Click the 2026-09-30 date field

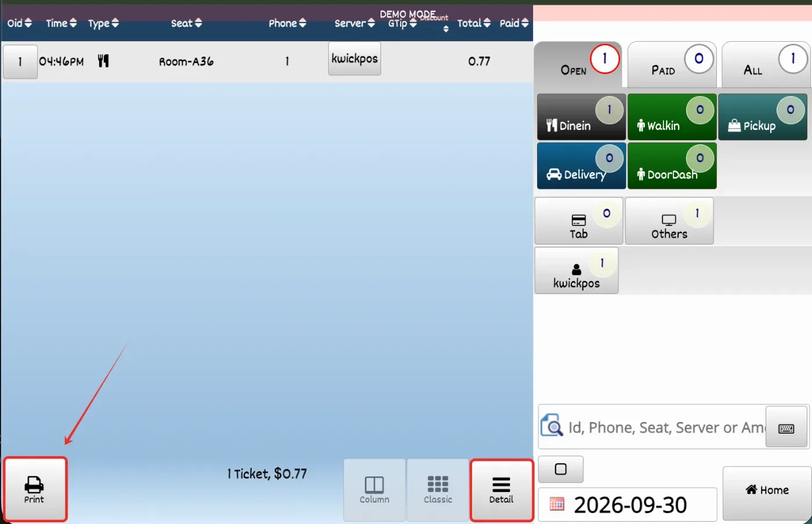point(628,504)
